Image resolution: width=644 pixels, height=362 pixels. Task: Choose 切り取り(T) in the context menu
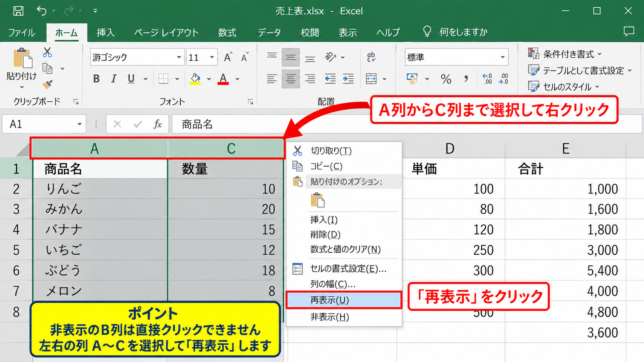coord(344,151)
